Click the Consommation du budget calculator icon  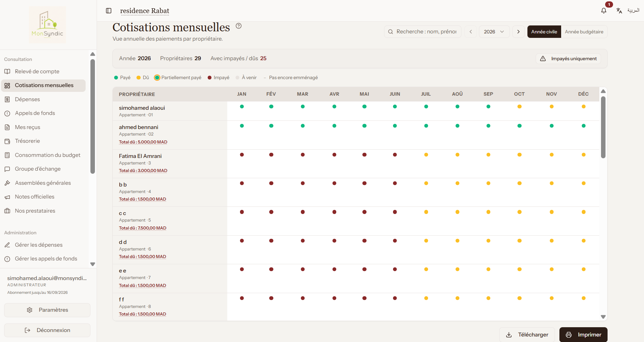[7, 155]
